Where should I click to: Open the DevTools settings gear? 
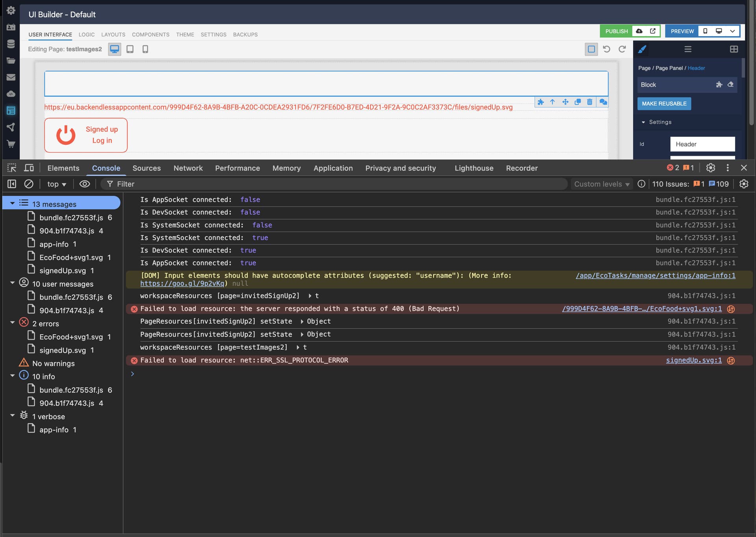point(710,168)
